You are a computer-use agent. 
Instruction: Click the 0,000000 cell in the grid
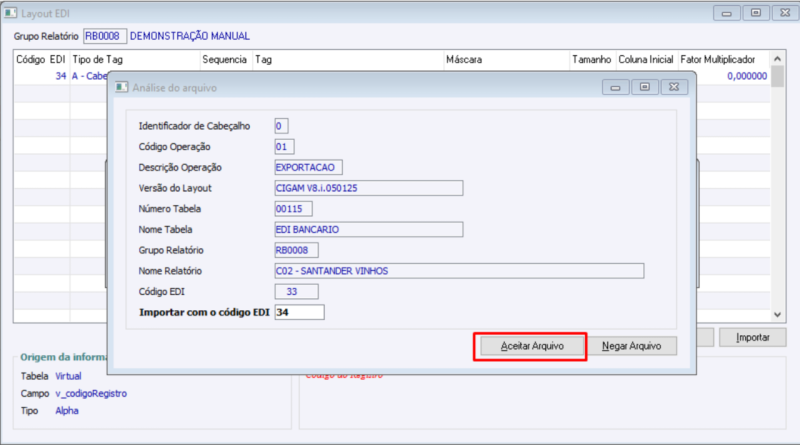(x=747, y=76)
